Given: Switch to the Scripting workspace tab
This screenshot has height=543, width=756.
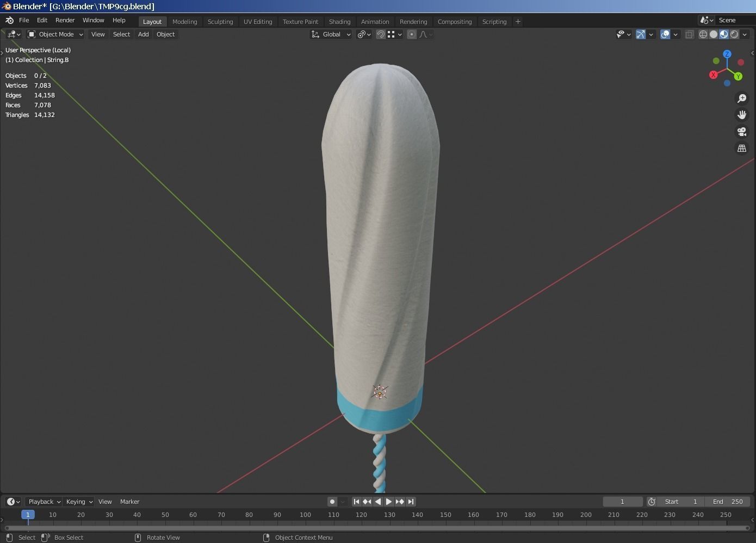Looking at the screenshot, I should click(x=494, y=22).
